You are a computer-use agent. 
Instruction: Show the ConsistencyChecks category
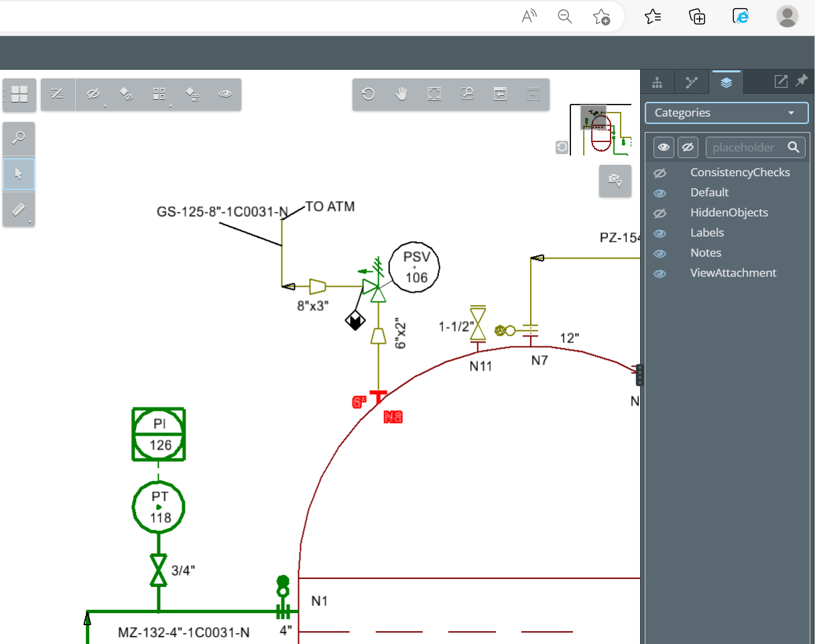click(x=660, y=173)
